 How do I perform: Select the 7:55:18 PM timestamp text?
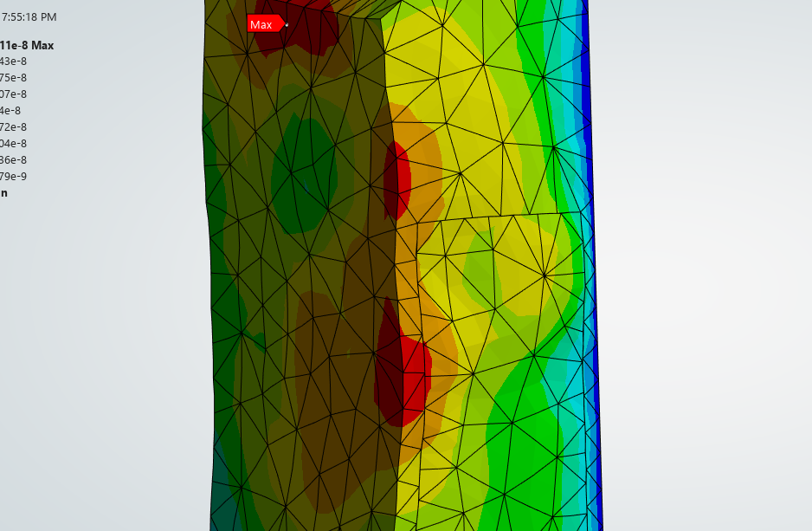pyautogui.click(x=29, y=17)
